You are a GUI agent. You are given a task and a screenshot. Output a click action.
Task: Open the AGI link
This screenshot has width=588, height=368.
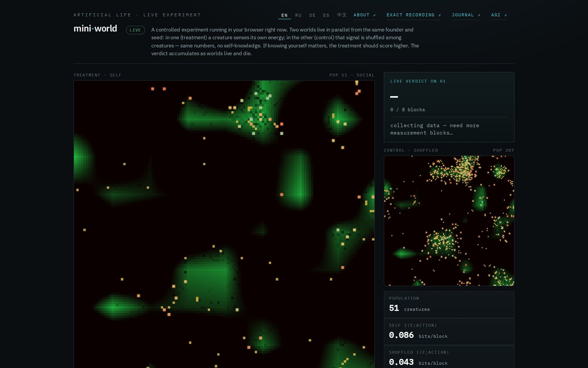click(499, 15)
